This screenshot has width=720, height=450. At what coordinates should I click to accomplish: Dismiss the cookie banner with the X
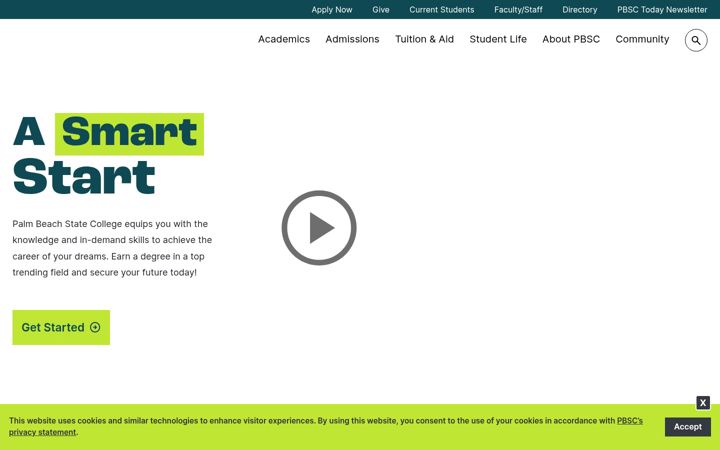point(703,403)
